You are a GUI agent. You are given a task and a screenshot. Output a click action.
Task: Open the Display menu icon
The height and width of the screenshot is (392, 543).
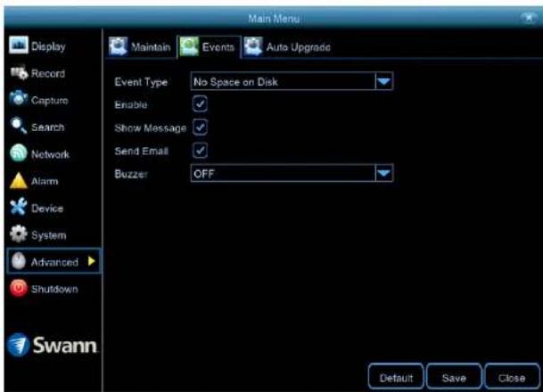click(x=19, y=45)
